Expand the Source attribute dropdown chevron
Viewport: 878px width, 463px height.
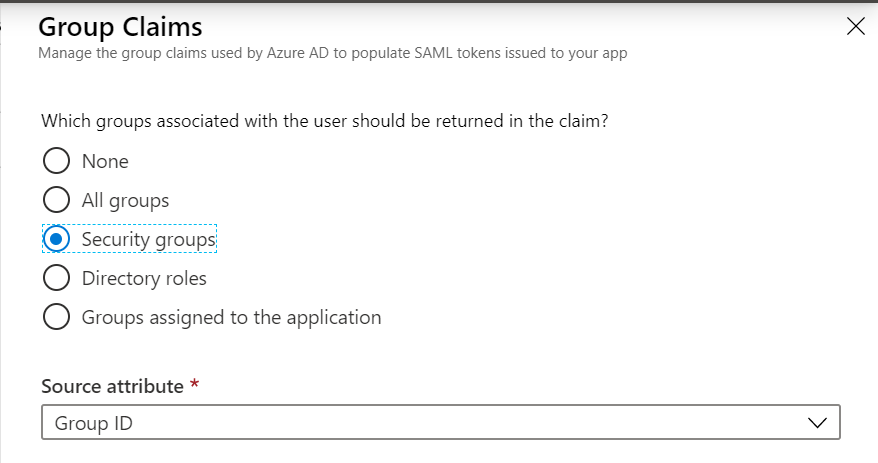pos(817,423)
